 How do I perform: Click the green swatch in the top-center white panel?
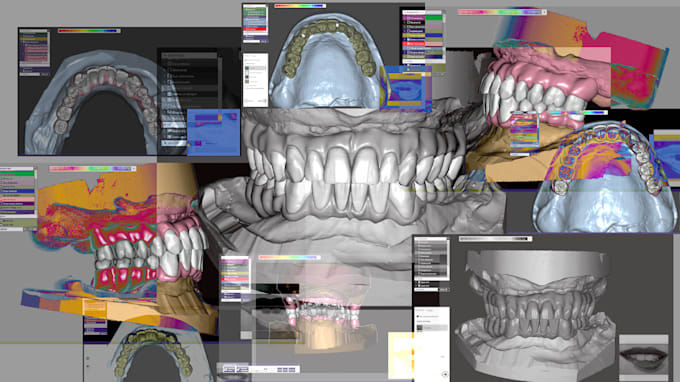click(x=247, y=68)
